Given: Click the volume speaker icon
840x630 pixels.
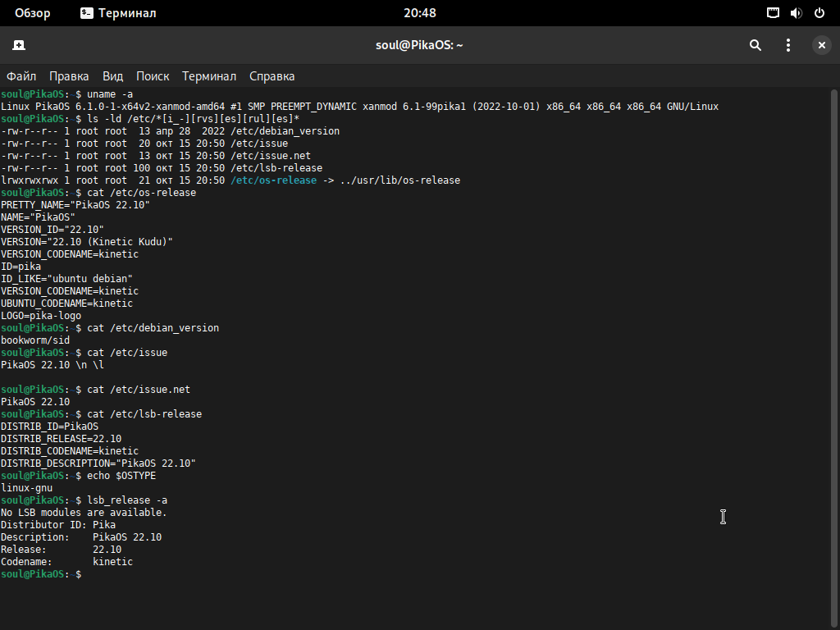Looking at the screenshot, I should (796, 13).
